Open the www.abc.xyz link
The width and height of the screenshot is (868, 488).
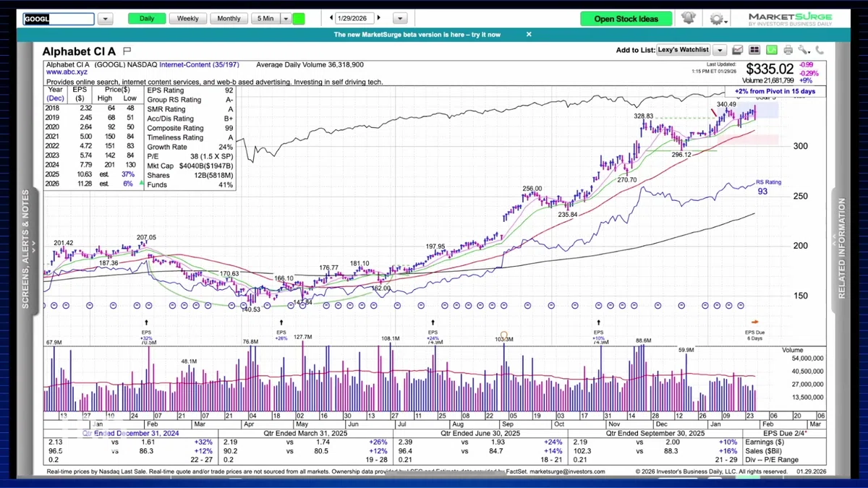[x=68, y=72]
